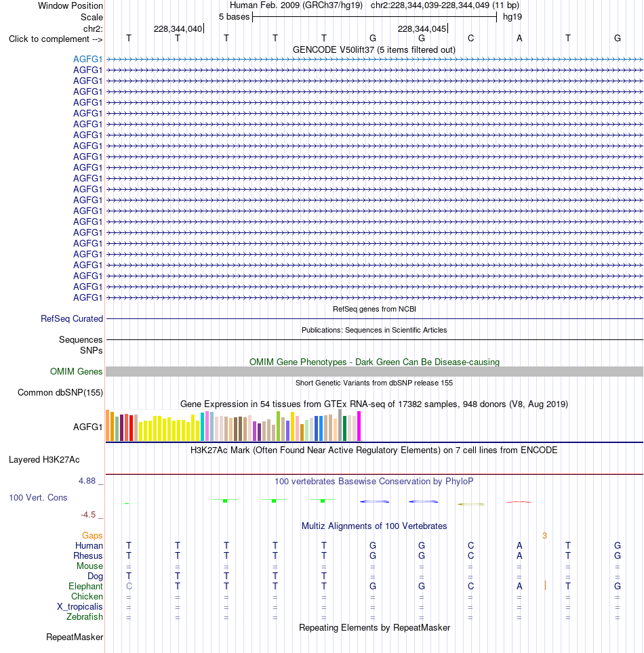This screenshot has width=644, height=653.
Task: Click the 'Click to complement -->' label
Action: coord(56,39)
